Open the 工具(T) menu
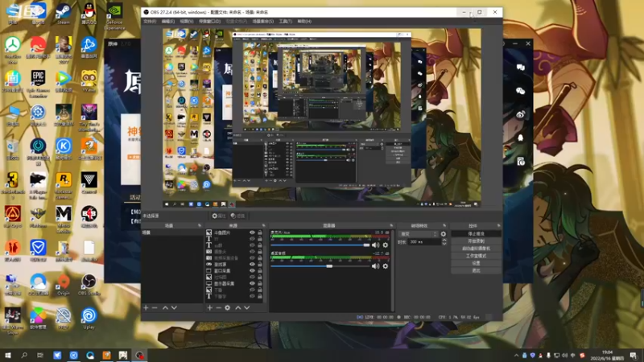The image size is (644, 362). (286, 22)
